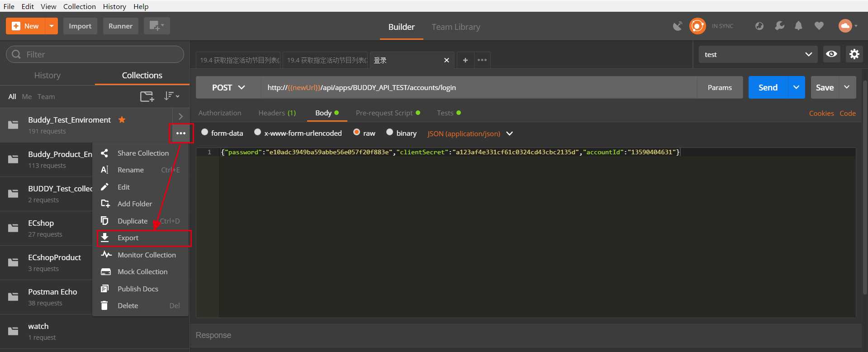Open the sort collections icon
Screen dimensions: 868x352
click(171, 96)
